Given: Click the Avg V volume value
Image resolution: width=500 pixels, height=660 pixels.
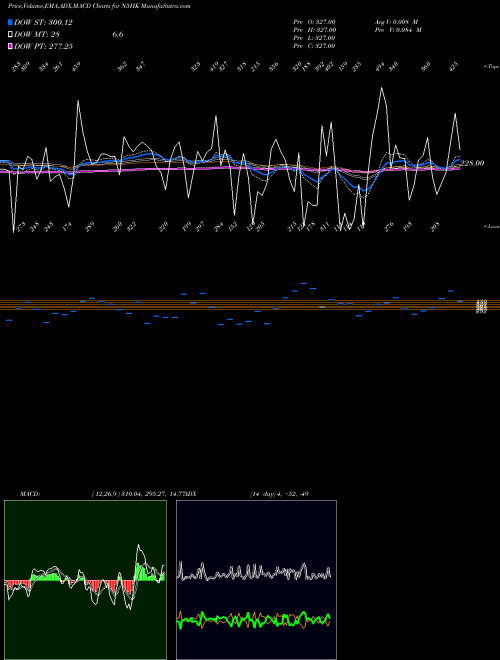Looking at the screenshot, I should pyautogui.click(x=396, y=21).
